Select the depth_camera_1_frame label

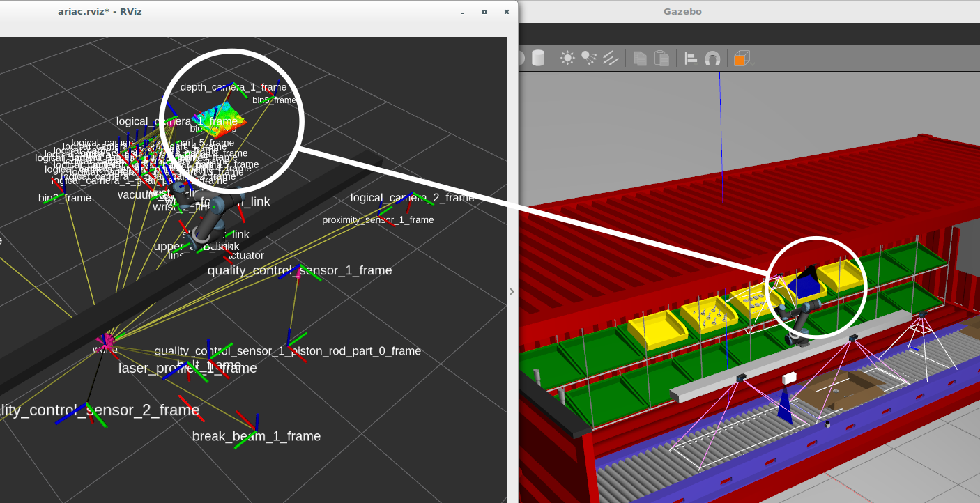coord(233,88)
